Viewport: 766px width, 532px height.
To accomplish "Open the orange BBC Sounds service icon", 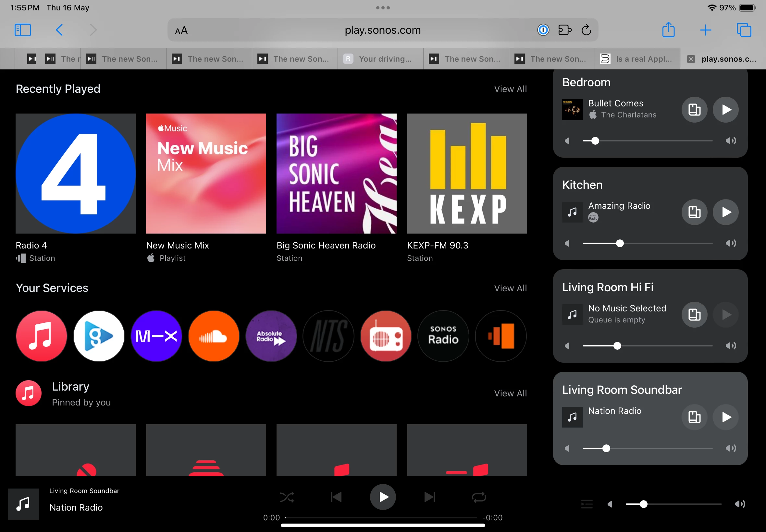I will (x=500, y=336).
